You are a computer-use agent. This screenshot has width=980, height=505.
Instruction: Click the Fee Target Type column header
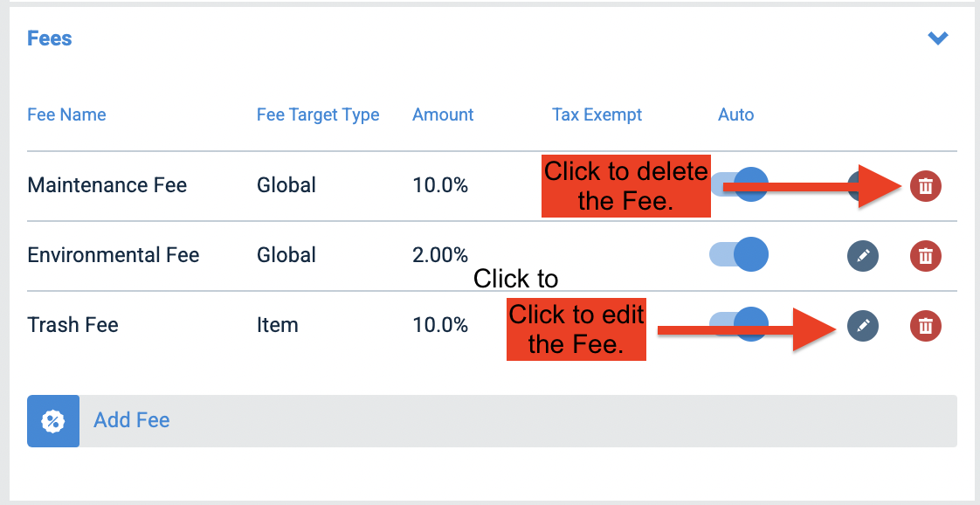(x=318, y=115)
